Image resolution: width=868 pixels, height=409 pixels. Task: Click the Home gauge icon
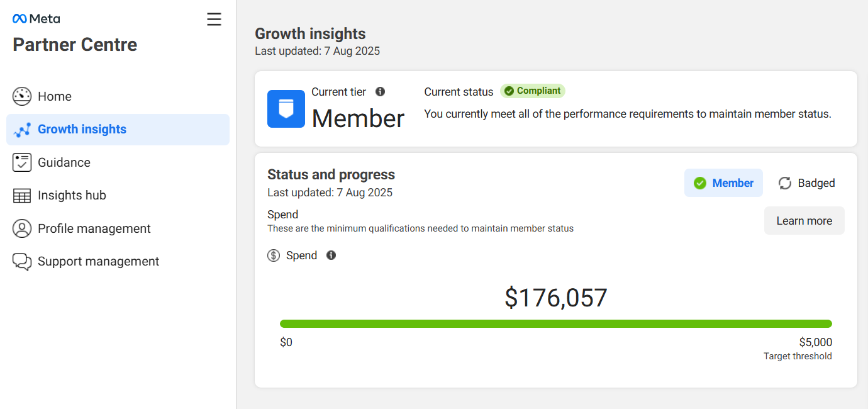tap(22, 96)
